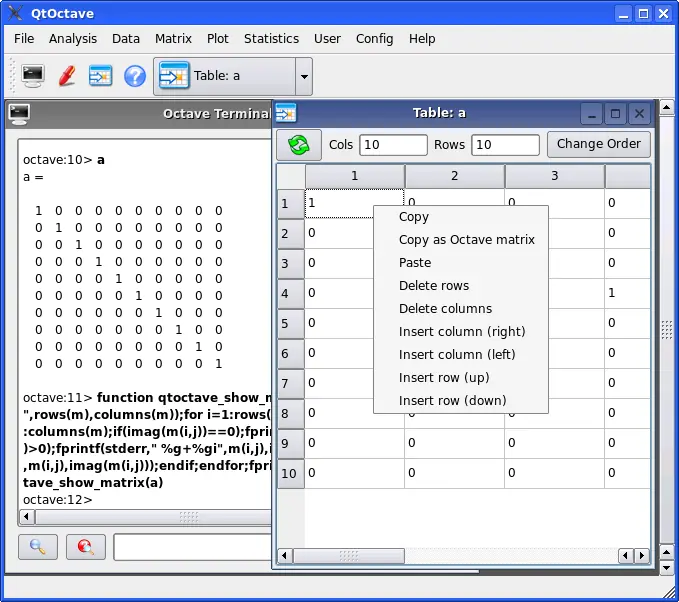Minimize the Table: a subwindow
Image resolution: width=679 pixels, height=602 pixels.
(x=592, y=114)
